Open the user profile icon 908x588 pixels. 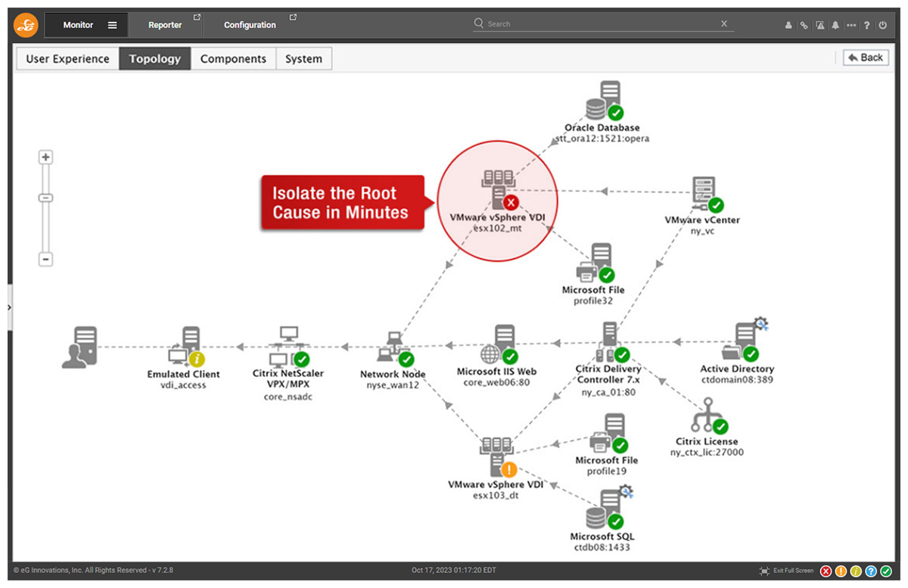point(788,25)
